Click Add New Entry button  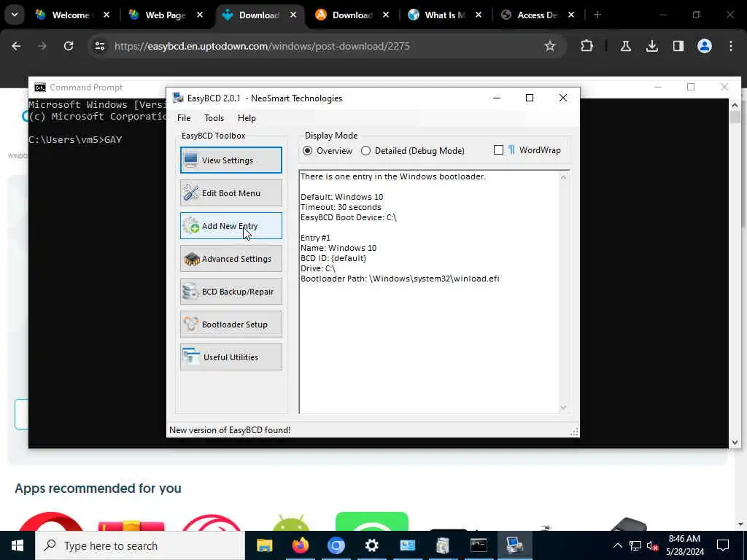231,226
